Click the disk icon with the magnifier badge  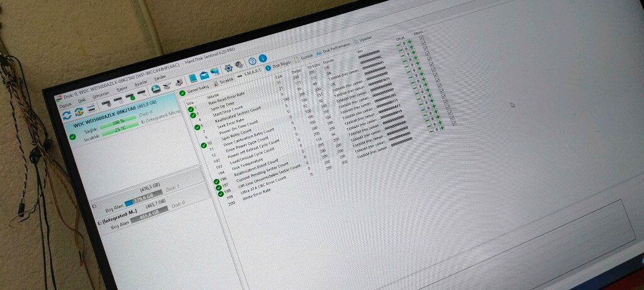pos(142,93)
